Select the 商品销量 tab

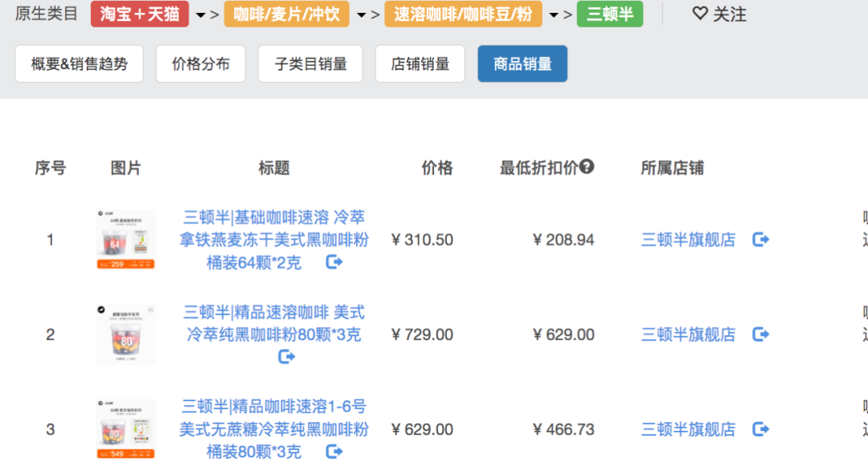pyautogui.click(x=522, y=63)
